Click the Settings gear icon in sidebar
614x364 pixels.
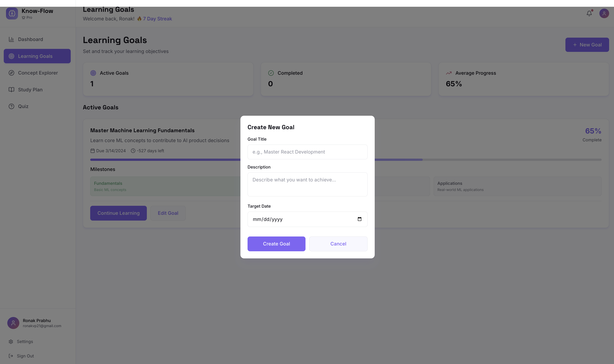[11, 341]
